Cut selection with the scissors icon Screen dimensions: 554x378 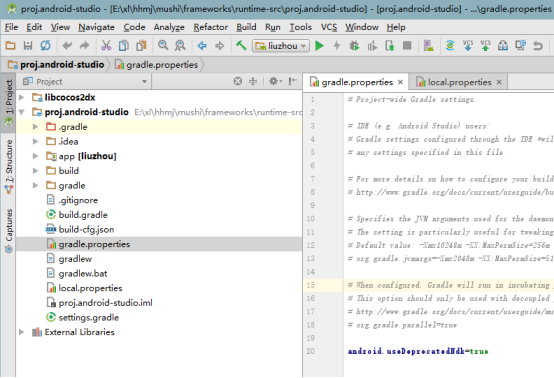106,46
